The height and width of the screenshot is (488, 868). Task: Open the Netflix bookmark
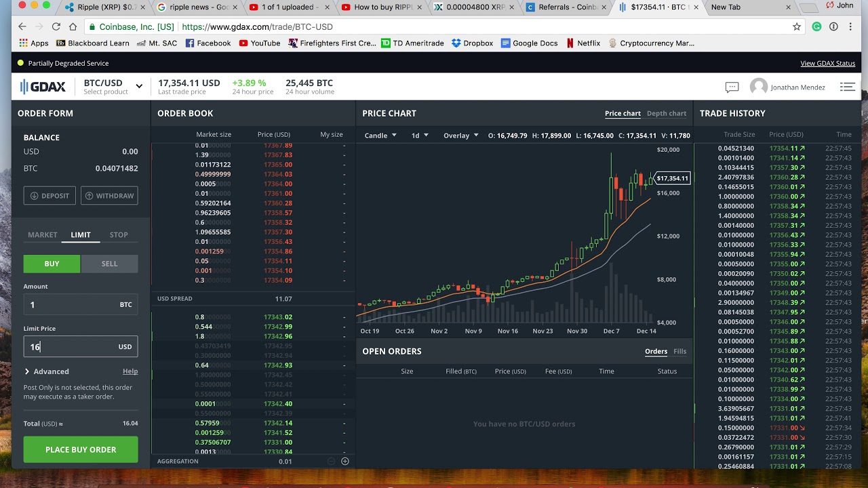coord(583,43)
